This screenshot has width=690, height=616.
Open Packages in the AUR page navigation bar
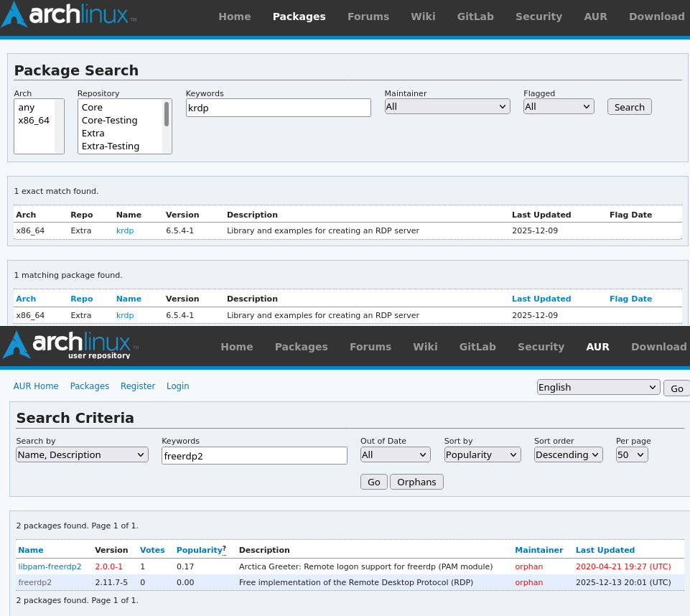302,347
